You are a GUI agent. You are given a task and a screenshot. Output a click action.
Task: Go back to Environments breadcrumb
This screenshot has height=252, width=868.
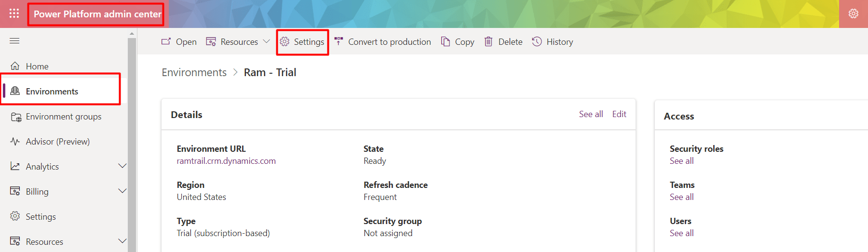(194, 72)
